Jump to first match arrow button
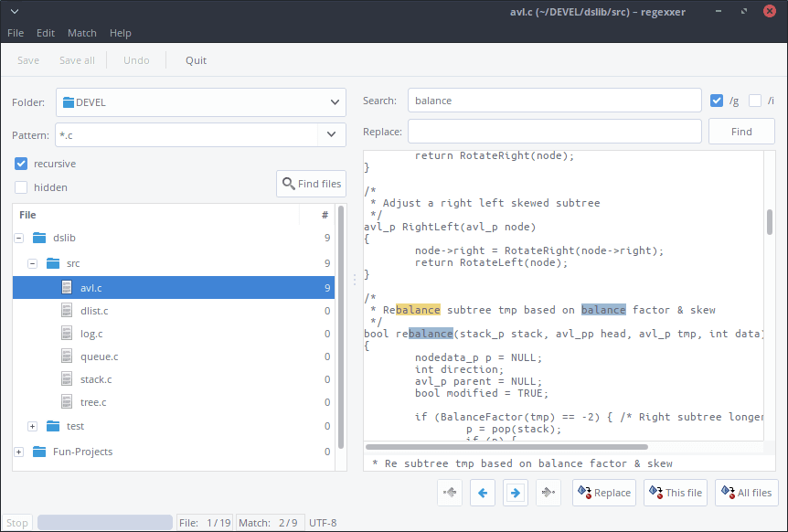The height and width of the screenshot is (532, 788). (x=450, y=493)
